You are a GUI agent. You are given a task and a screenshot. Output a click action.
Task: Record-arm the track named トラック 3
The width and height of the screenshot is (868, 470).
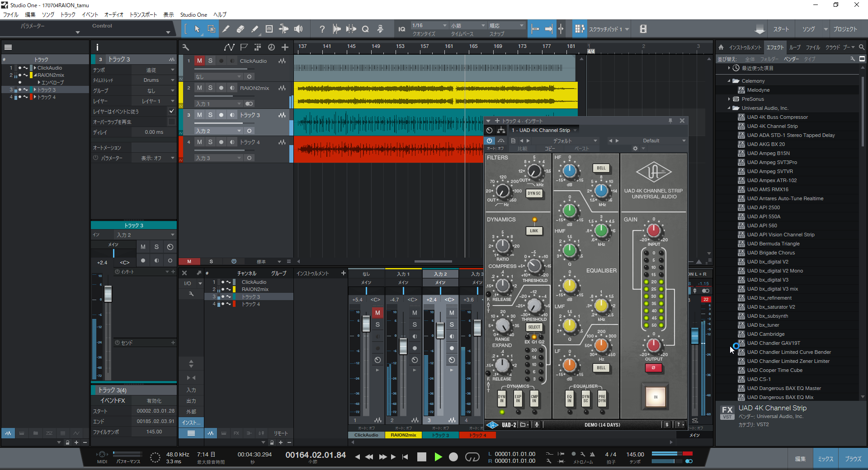[221, 115]
